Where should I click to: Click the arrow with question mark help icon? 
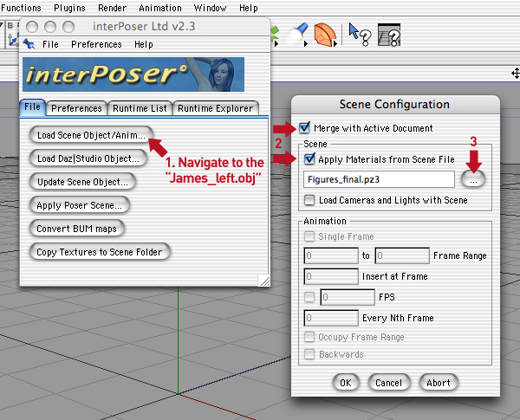pyautogui.click(x=360, y=35)
